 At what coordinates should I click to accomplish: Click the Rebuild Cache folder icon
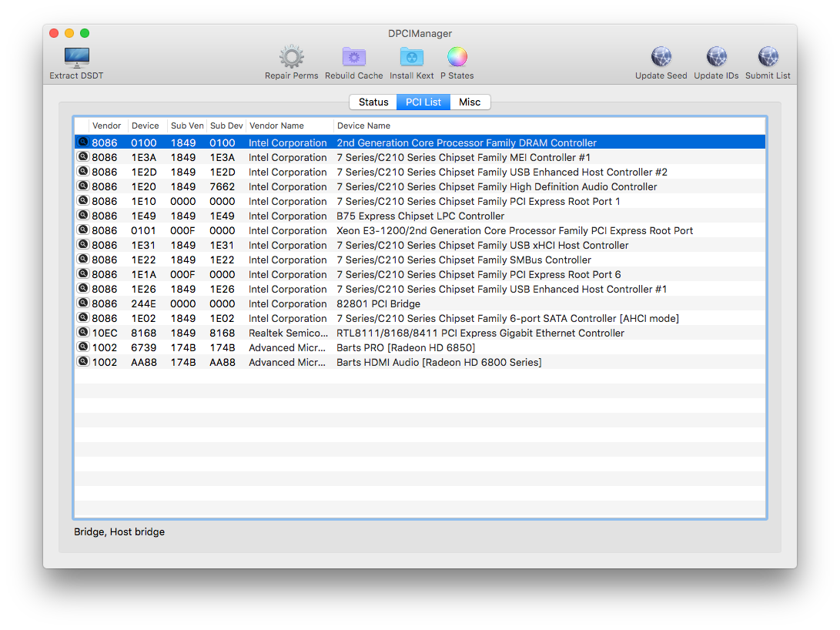pyautogui.click(x=353, y=58)
